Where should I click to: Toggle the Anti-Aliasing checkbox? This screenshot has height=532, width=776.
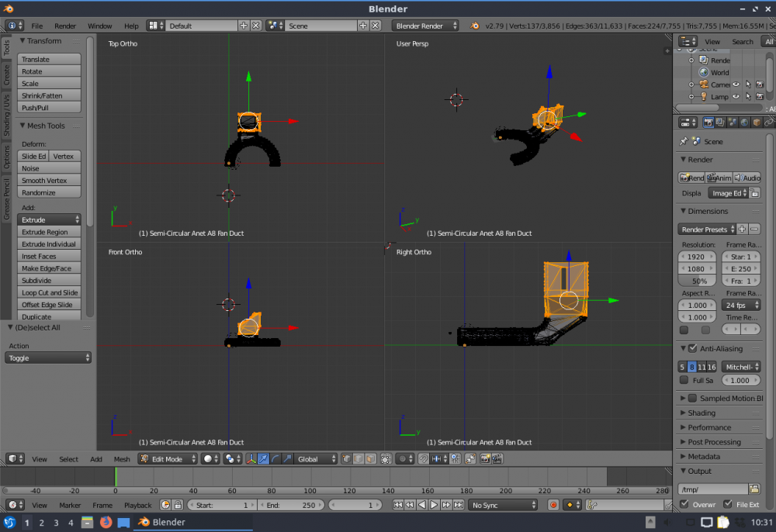(692, 349)
